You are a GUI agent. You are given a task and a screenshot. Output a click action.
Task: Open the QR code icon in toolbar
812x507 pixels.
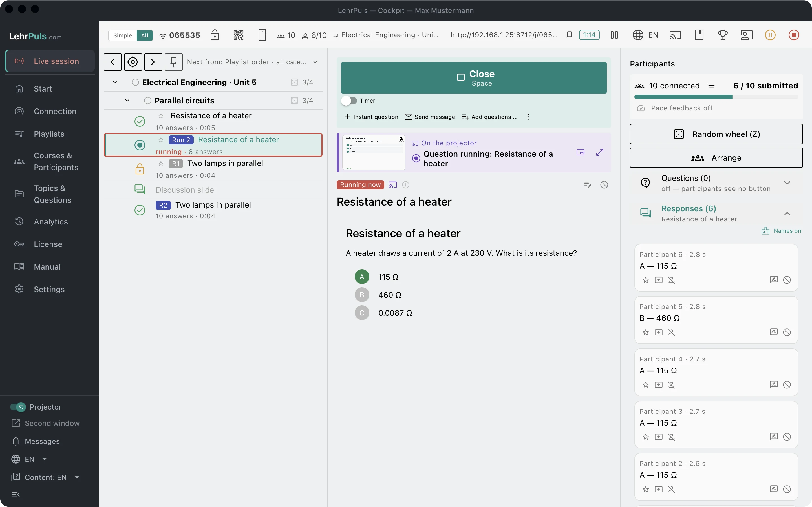click(x=238, y=35)
